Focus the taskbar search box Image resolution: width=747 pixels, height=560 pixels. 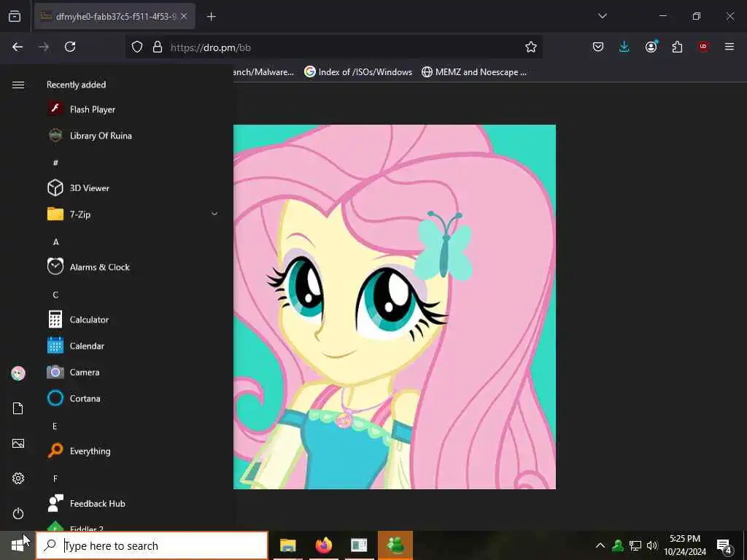(x=152, y=545)
